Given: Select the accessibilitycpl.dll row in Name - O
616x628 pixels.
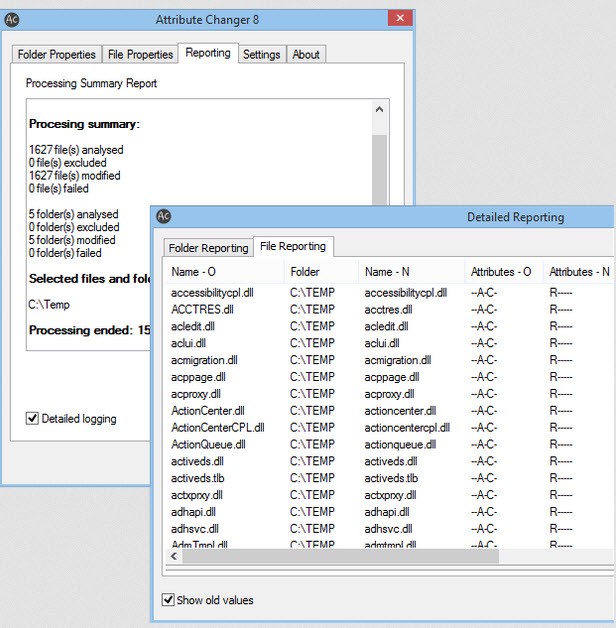Looking at the screenshot, I should click(x=212, y=293).
